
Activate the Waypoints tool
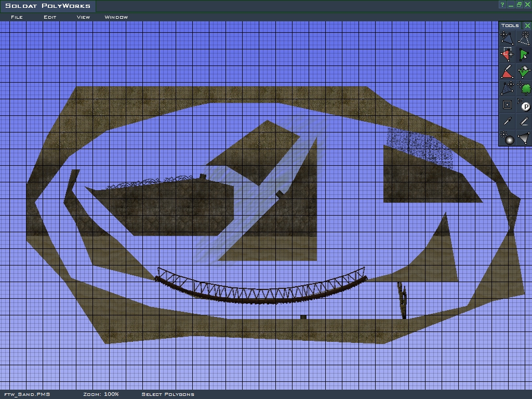(507, 105)
